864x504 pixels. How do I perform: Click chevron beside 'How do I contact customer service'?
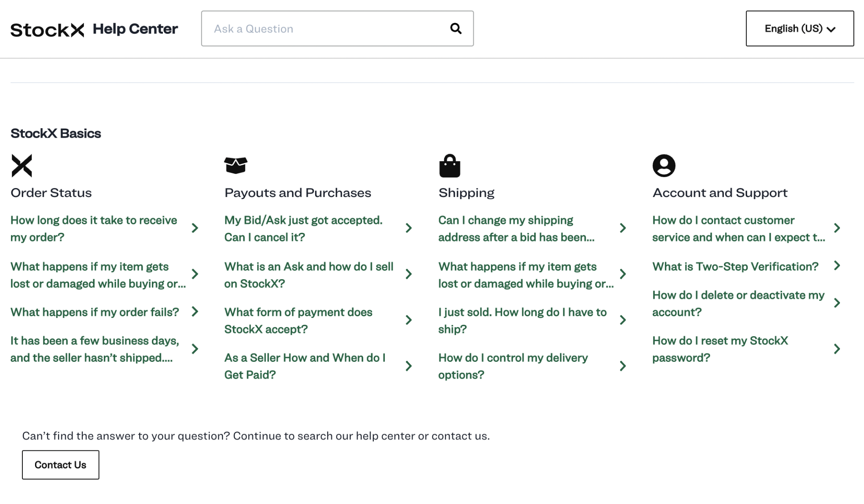(x=837, y=228)
